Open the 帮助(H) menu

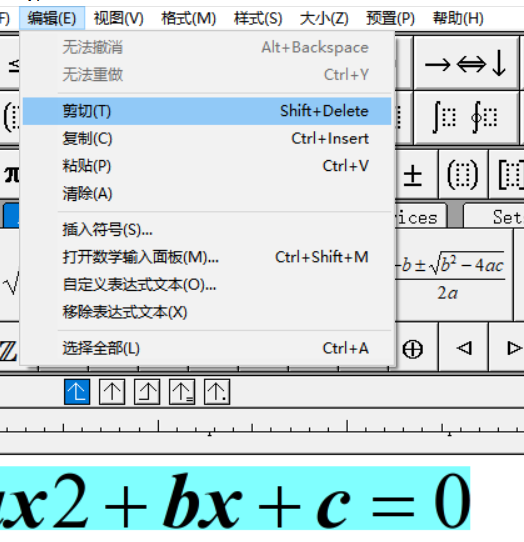pyautogui.click(x=458, y=18)
